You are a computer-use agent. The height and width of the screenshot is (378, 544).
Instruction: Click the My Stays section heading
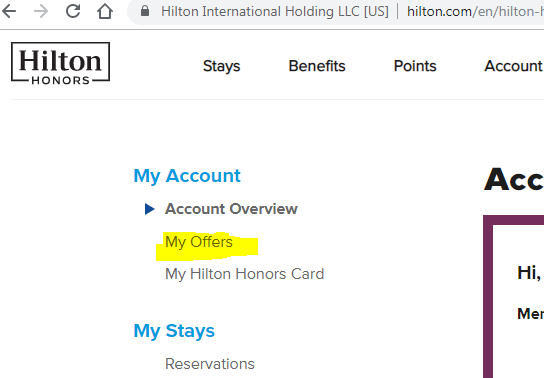174,331
